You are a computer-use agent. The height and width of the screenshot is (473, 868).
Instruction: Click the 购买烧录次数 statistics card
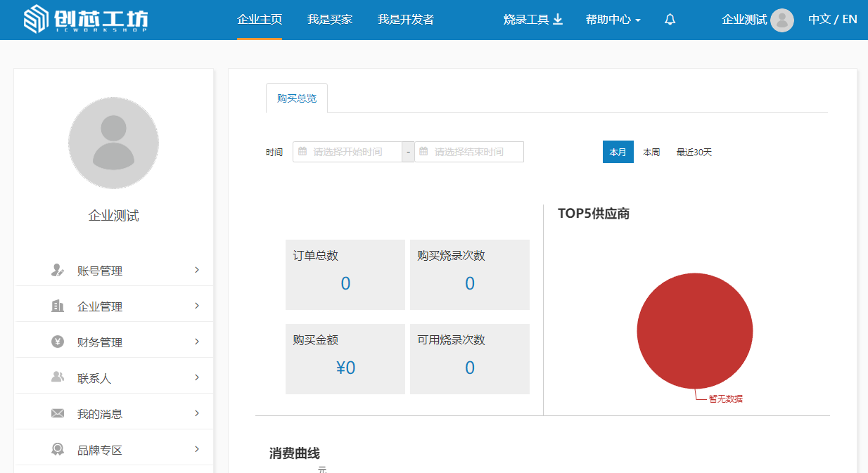pyautogui.click(x=470, y=275)
